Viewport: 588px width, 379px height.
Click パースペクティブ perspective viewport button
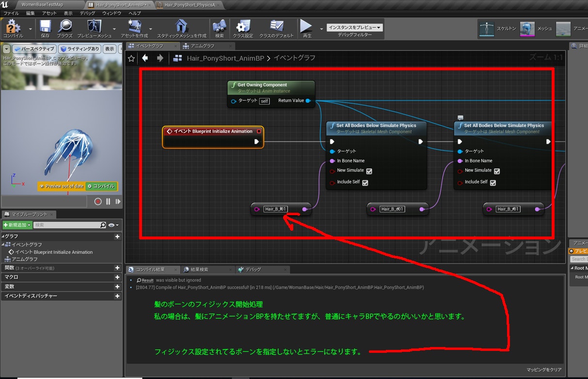click(34, 49)
